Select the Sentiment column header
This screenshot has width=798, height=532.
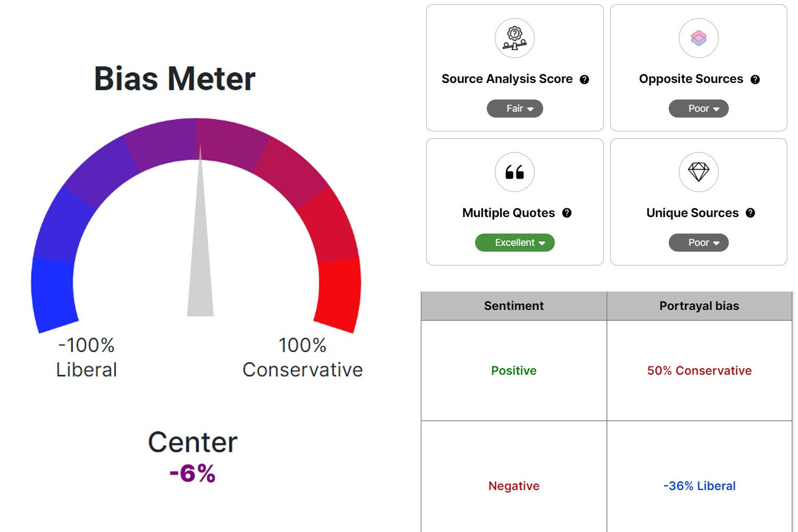[x=513, y=305]
